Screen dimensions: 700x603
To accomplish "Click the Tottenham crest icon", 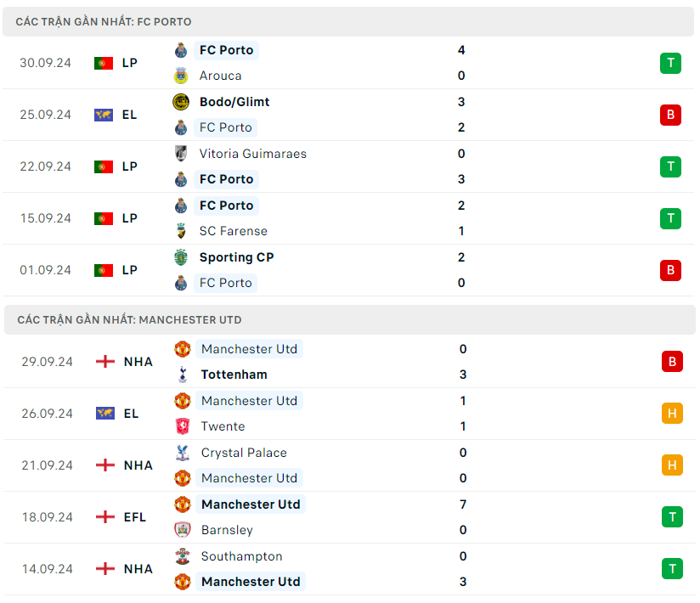I will [182, 375].
